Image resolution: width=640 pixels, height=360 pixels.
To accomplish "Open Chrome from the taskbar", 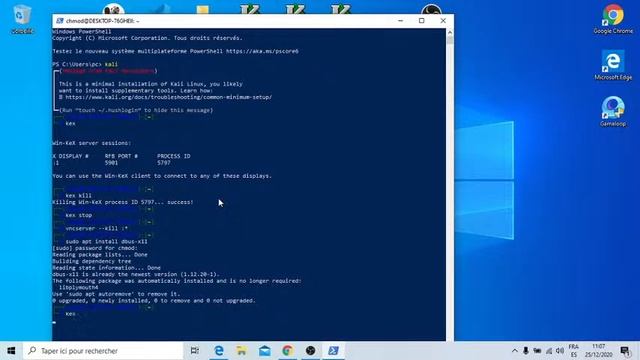I will pos(287,351).
